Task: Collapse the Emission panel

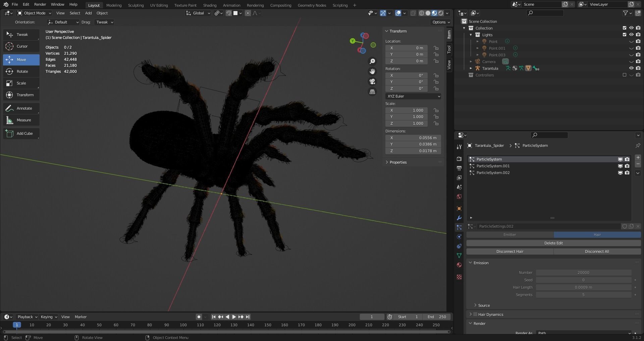Action: click(x=481, y=263)
